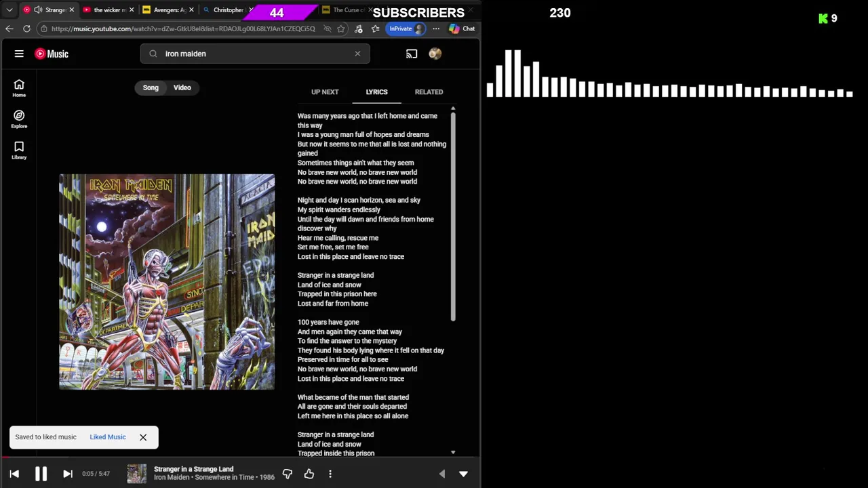Open the YouTube Music hamburger menu

19,54
